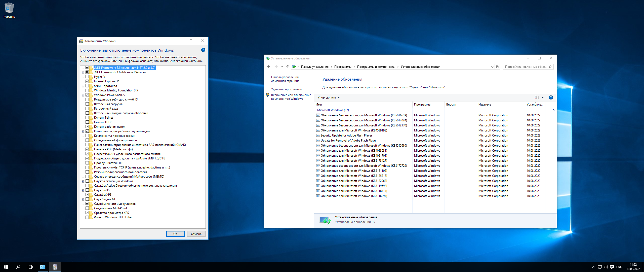Open the view options dropdown arrow
The height and width of the screenshot is (272, 644).
coord(543,97)
